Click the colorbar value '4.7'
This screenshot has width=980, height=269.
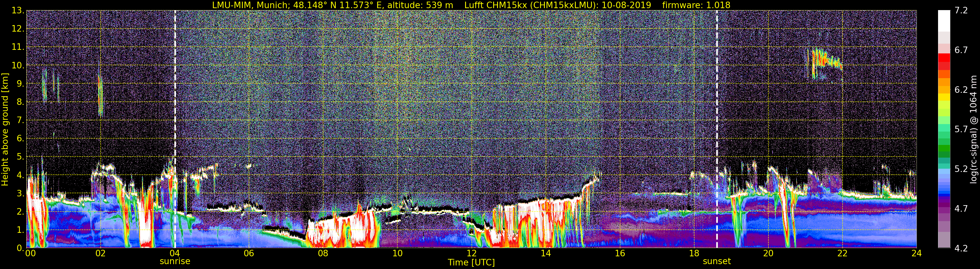pos(961,208)
